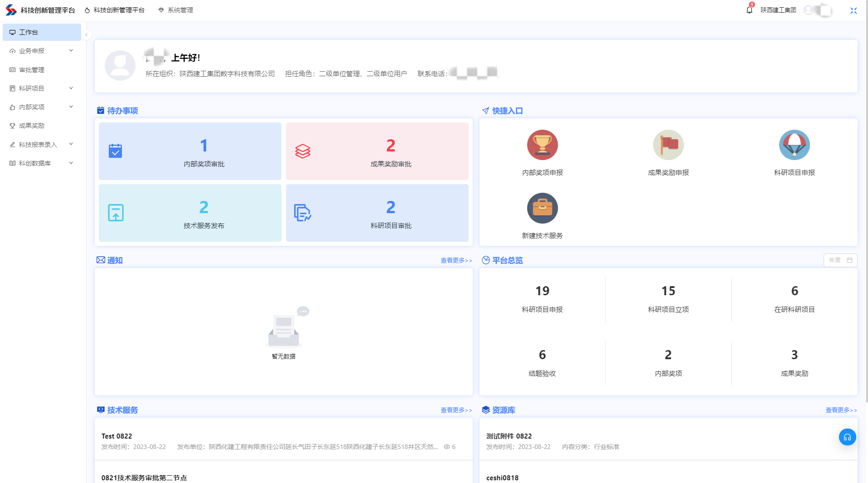Open the parachute 科研项目申报 shortcut icon

coord(794,145)
